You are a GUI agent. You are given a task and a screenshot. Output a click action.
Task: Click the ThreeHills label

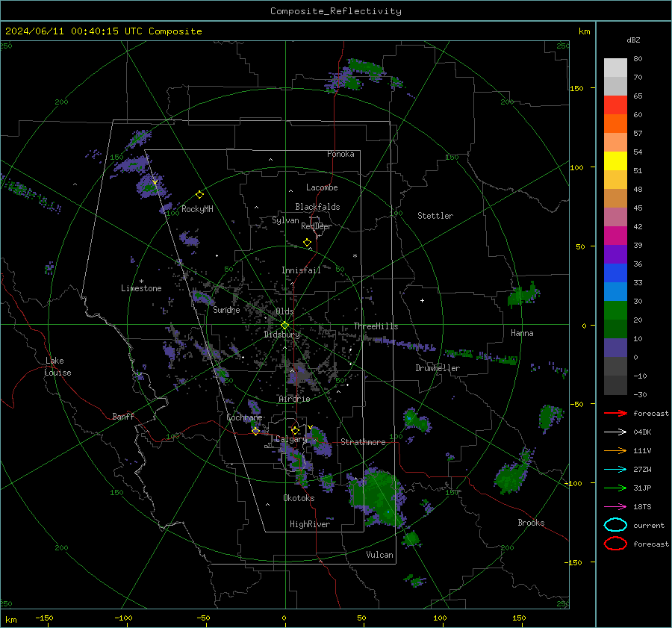tap(376, 326)
